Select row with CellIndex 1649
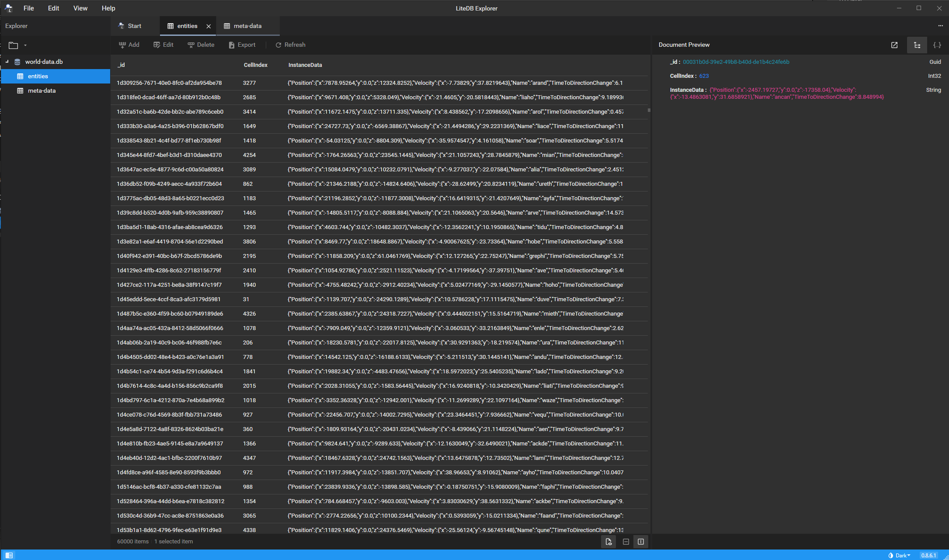Image resolution: width=949 pixels, height=560 pixels. click(x=379, y=126)
